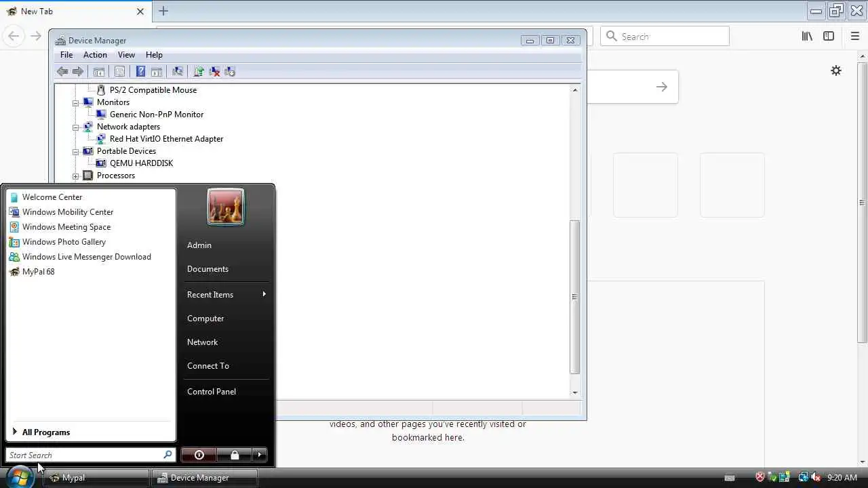Screen dimensions: 868x488
Task: Click the Back arrow in Device Manager toolbar
Action: tap(62, 71)
